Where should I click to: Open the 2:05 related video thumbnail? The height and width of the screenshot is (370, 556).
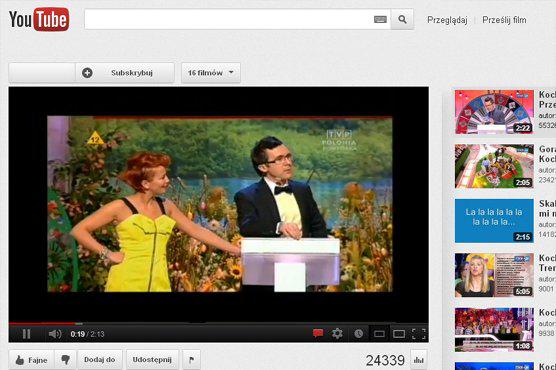coord(494,166)
